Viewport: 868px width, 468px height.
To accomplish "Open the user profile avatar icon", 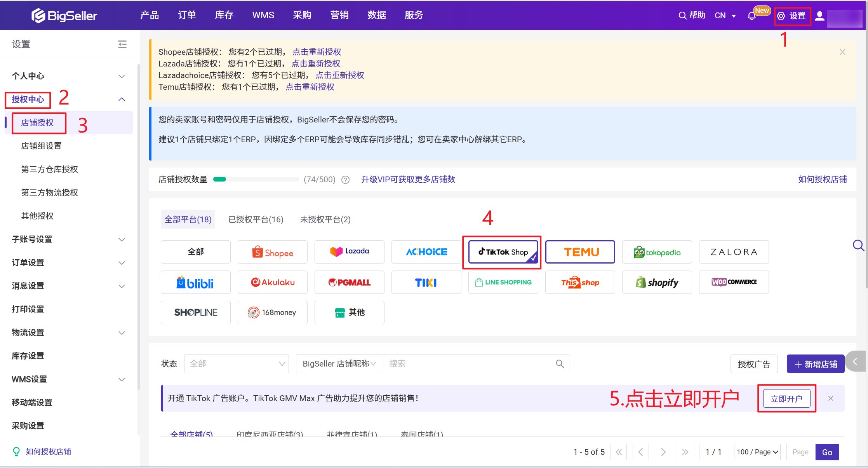I will [819, 16].
